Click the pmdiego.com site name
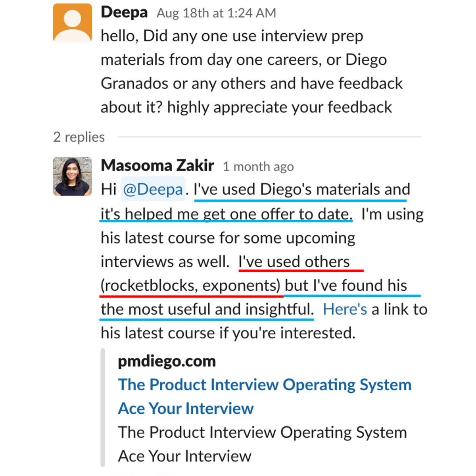The height and width of the screenshot is (476, 476). click(167, 361)
